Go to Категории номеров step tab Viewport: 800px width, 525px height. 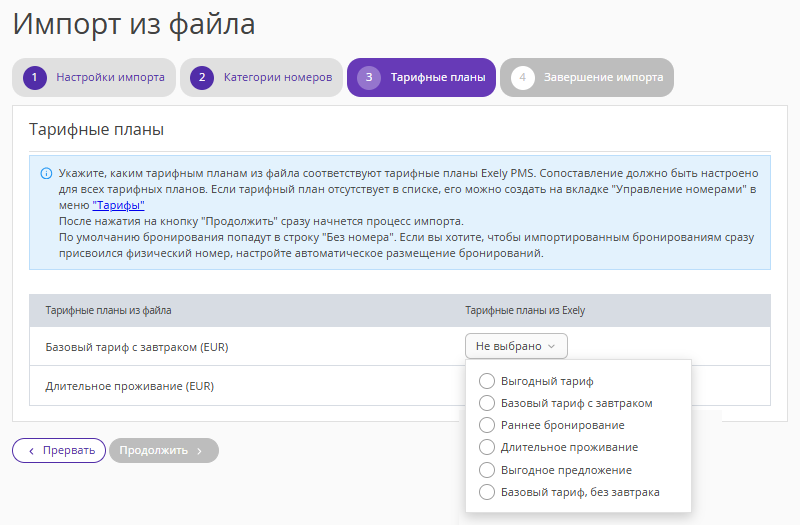point(261,78)
